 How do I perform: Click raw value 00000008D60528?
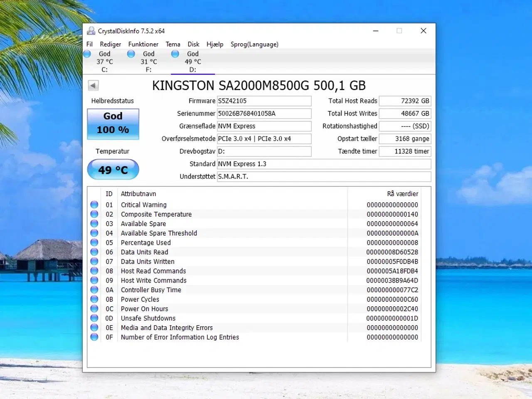point(392,252)
